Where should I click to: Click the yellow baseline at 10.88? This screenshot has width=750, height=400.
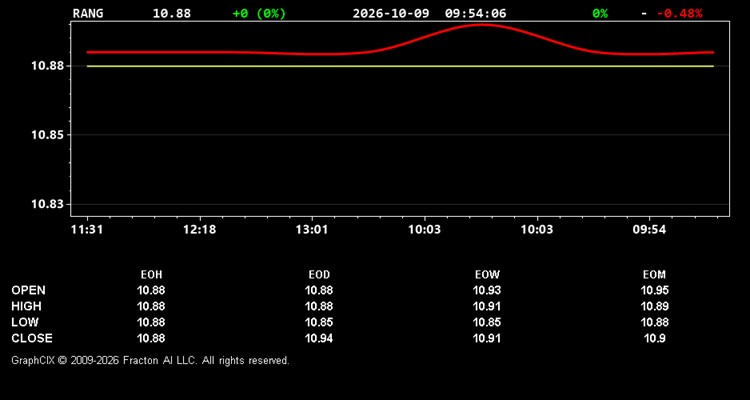[400, 66]
